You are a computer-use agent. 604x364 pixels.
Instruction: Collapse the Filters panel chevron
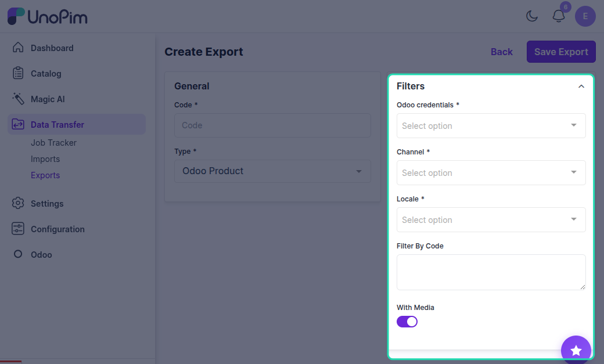click(x=581, y=87)
